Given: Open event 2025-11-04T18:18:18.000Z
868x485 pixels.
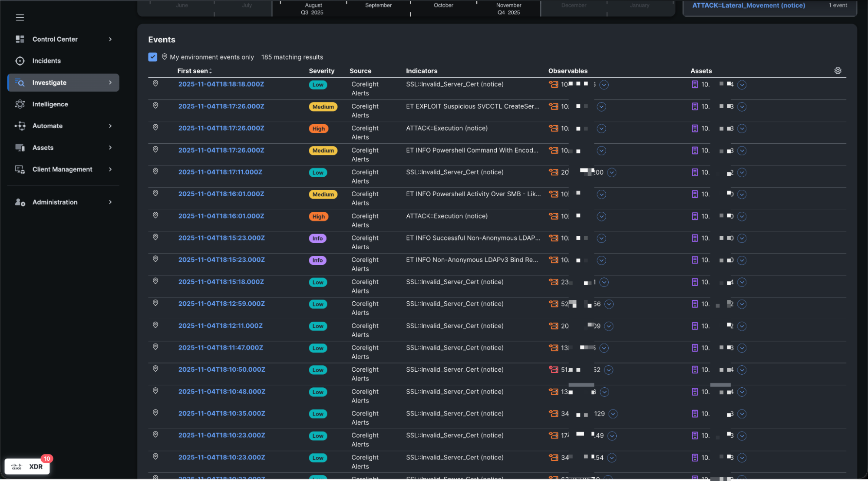Looking at the screenshot, I should (x=221, y=84).
